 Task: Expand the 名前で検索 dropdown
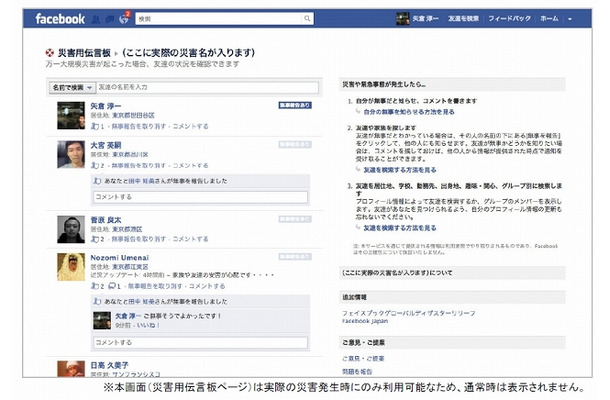pos(72,88)
